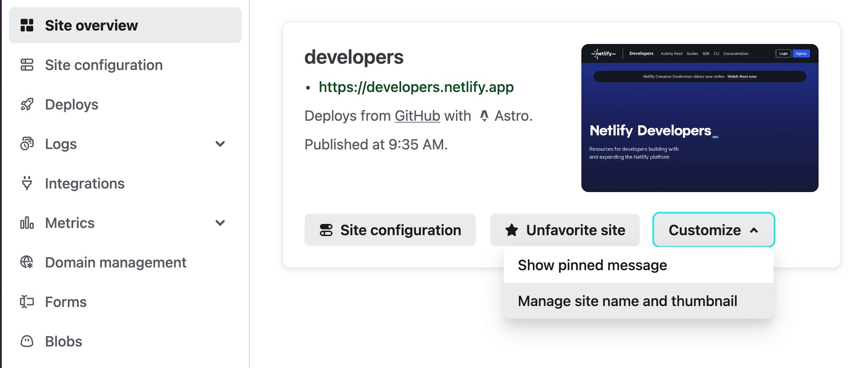
Task: Click the Domain management globe icon
Action: [27, 262]
